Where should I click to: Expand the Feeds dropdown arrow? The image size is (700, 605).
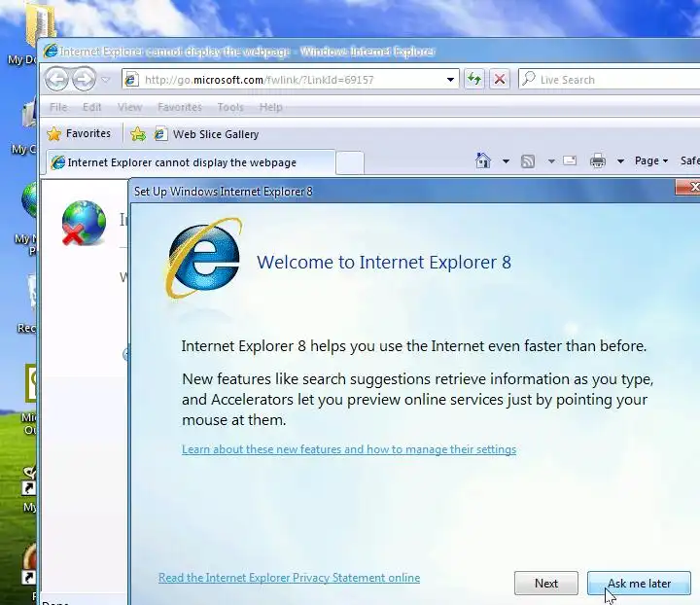tap(551, 160)
